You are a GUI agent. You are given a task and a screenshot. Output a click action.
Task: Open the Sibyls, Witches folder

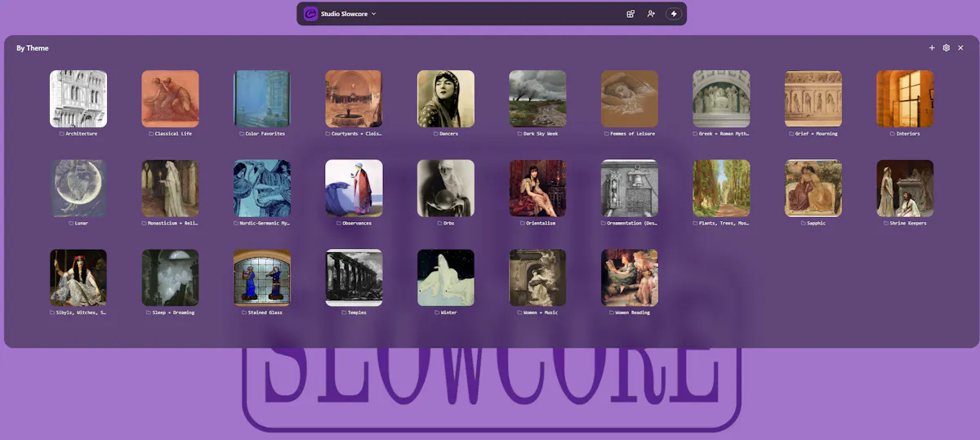pos(78,278)
